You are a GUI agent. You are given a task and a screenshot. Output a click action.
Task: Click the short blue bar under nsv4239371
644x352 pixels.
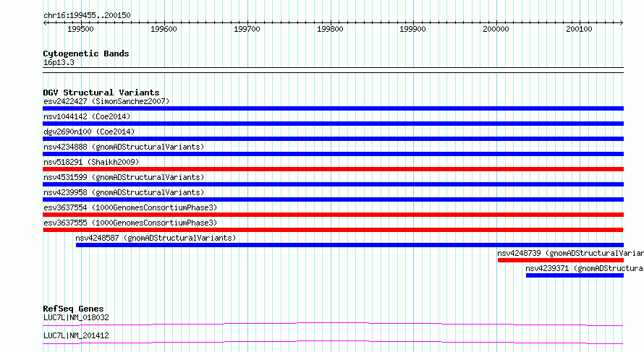tap(575, 275)
